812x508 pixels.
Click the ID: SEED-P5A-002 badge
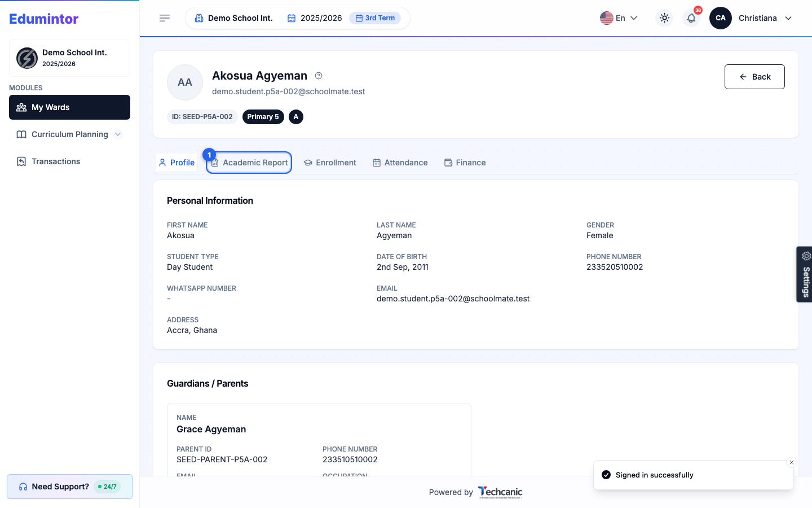point(202,117)
